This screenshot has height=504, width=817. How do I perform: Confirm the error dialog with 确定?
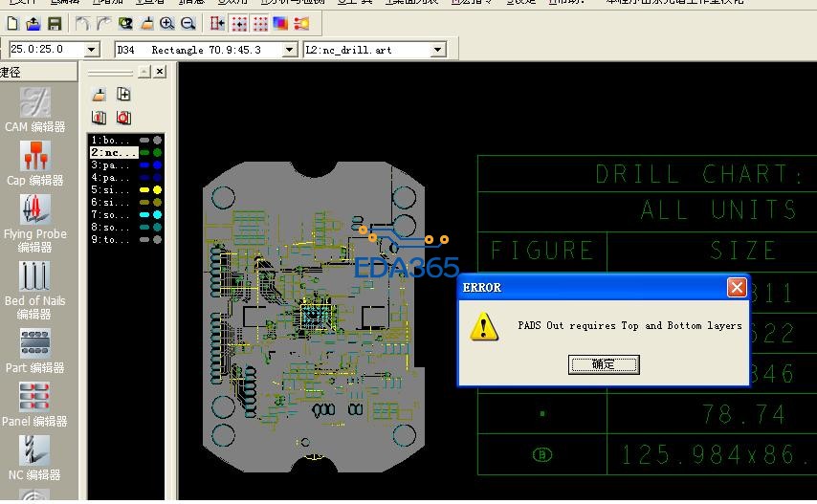click(604, 364)
